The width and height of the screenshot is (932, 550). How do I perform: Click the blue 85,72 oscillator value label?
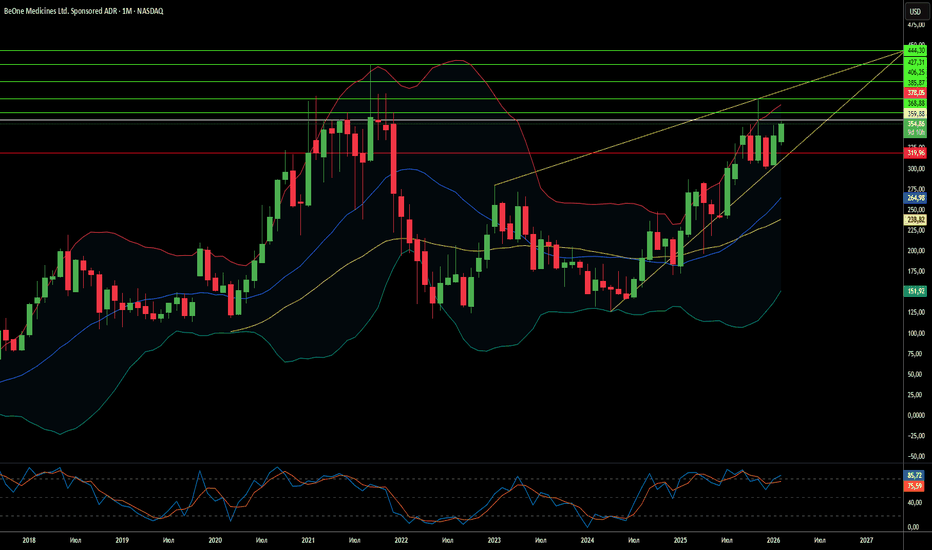point(915,475)
